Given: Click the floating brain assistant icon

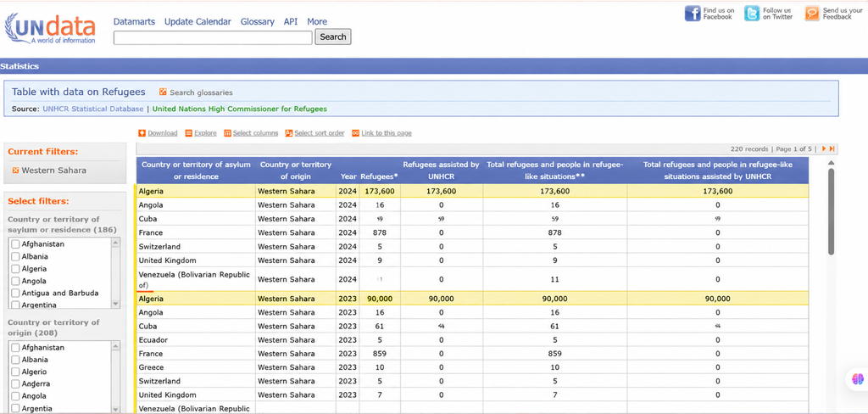Looking at the screenshot, I should [858, 379].
